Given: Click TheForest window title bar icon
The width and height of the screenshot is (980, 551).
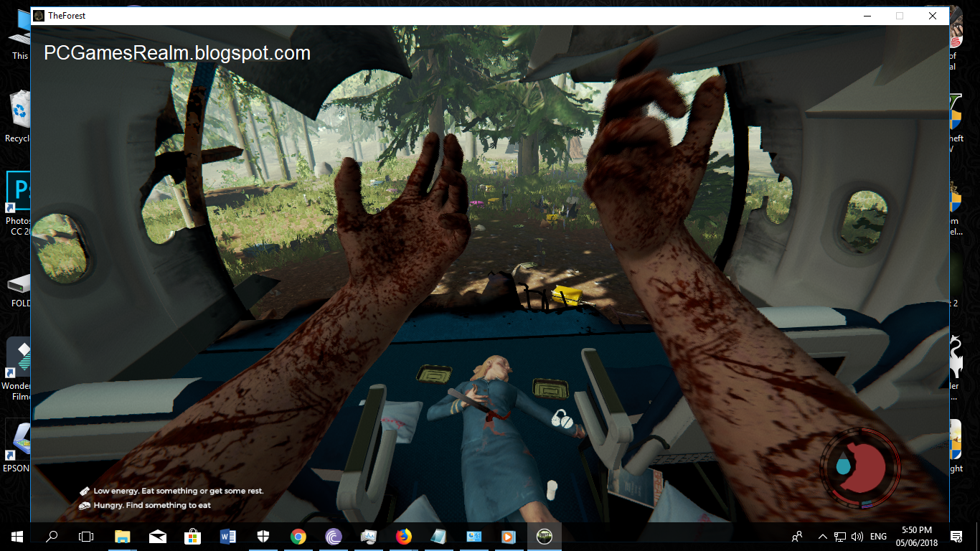Looking at the screenshot, I should coord(39,16).
